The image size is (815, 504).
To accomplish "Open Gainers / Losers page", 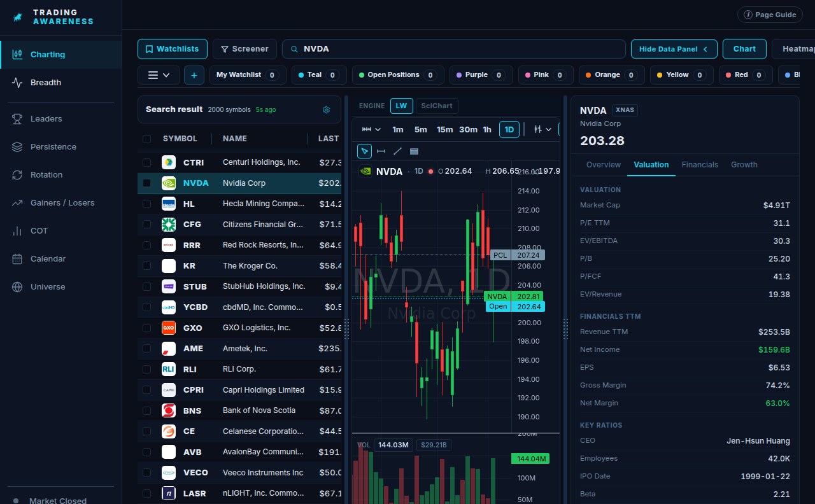I will (61, 203).
